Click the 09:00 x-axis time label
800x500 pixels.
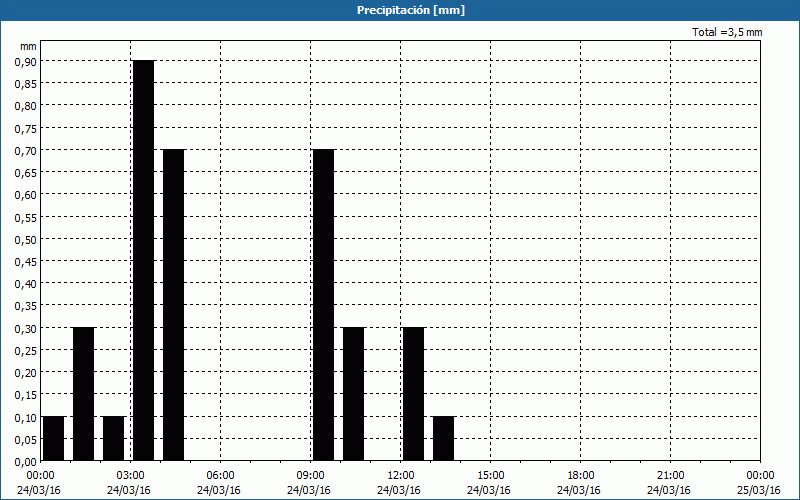(x=311, y=476)
